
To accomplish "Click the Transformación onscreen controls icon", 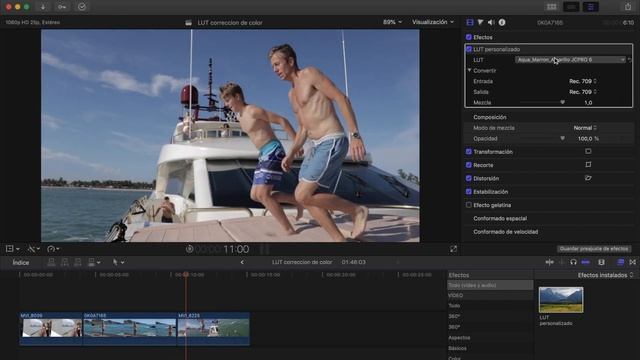I will click(588, 151).
